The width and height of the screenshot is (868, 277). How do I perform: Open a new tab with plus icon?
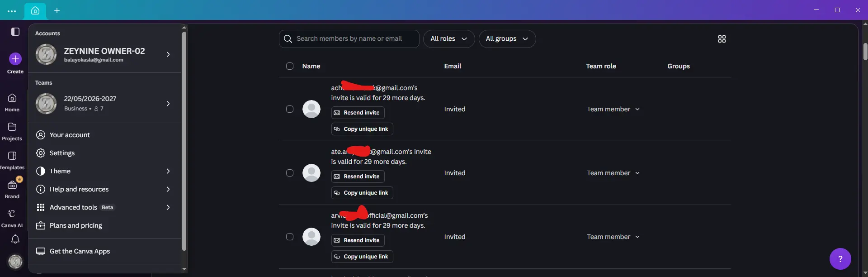pyautogui.click(x=57, y=10)
